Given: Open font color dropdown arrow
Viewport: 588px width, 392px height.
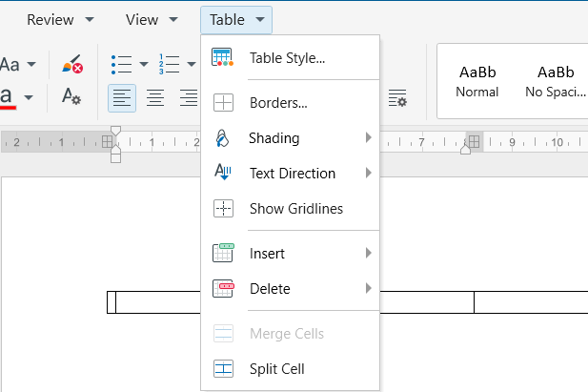Looking at the screenshot, I should click(29, 98).
